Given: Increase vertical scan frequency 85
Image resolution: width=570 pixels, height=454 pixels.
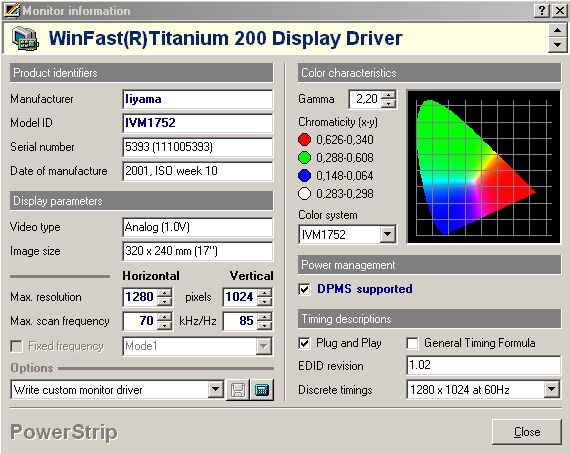Looking at the screenshot, I should point(265,317).
